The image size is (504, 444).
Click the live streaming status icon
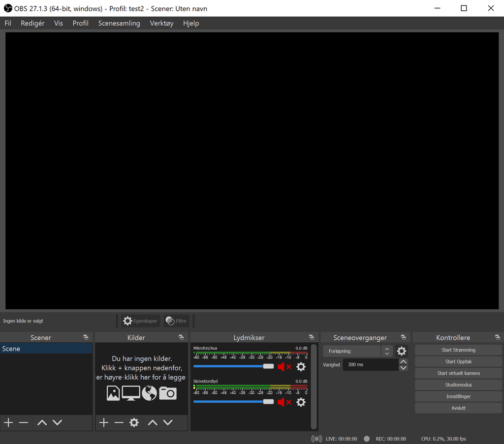[x=316, y=439]
